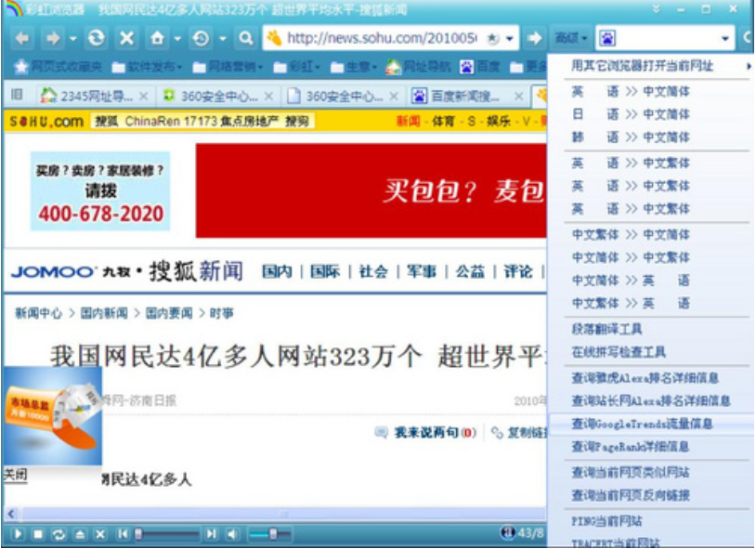756x549 pixels.
Task: Close the media player with its X icon
Action: 99,534
